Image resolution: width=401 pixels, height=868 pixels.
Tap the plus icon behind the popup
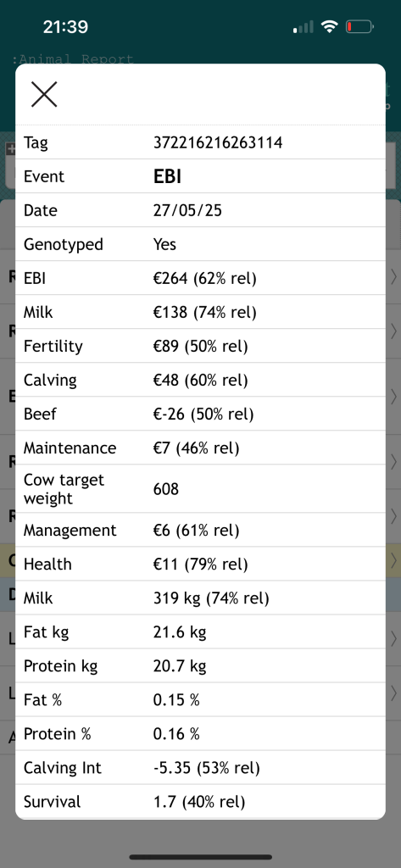tap(10, 148)
